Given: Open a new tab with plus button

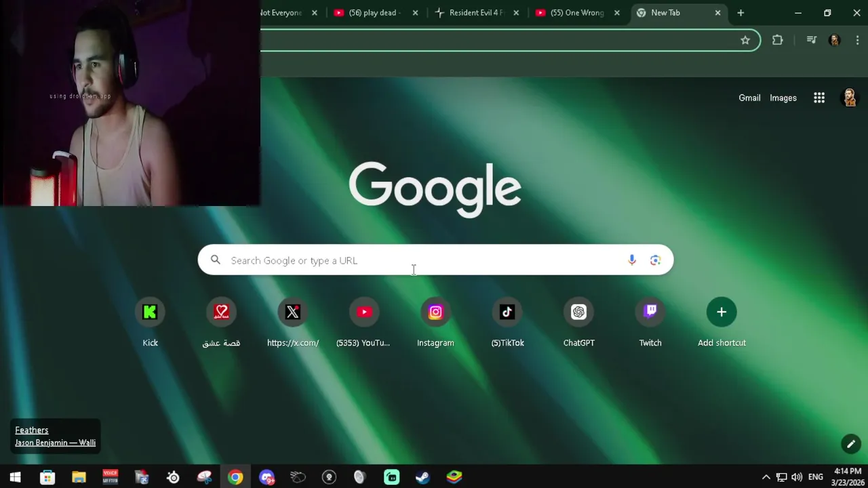Looking at the screenshot, I should coord(741,13).
